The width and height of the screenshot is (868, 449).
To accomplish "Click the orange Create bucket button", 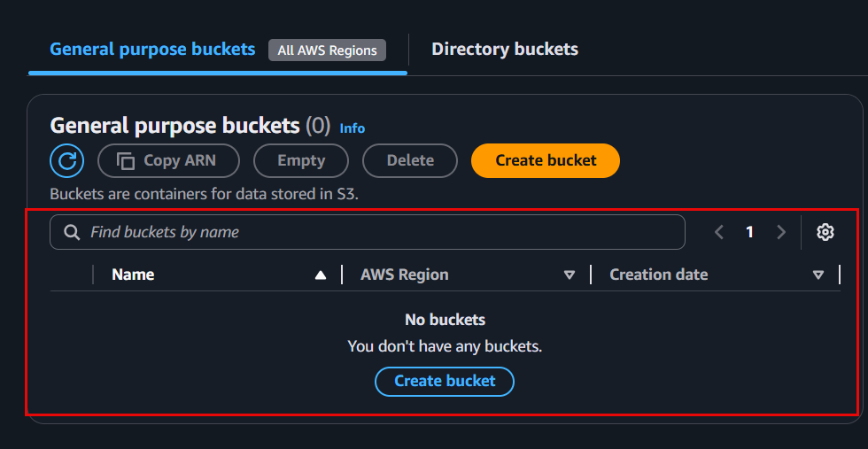I will tap(546, 160).
